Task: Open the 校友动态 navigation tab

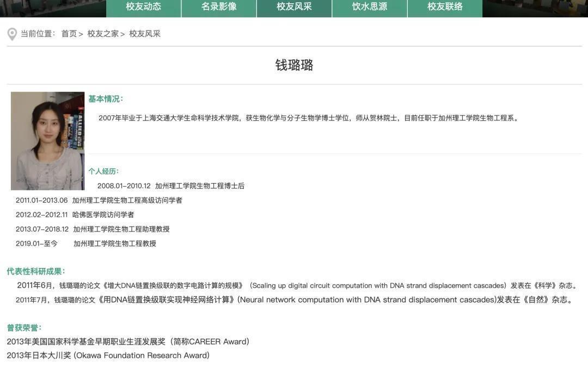Action: pos(143,7)
